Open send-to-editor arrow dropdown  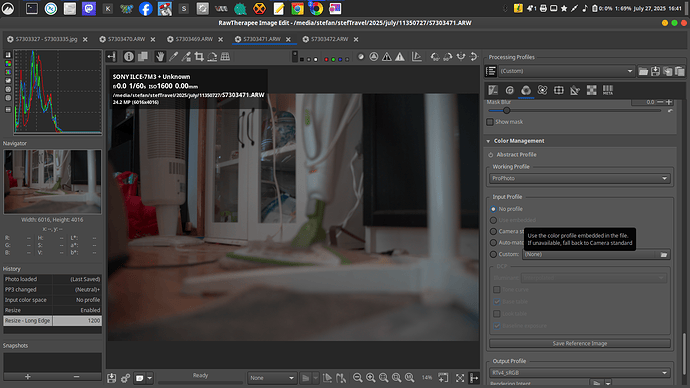click(x=150, y=378)
